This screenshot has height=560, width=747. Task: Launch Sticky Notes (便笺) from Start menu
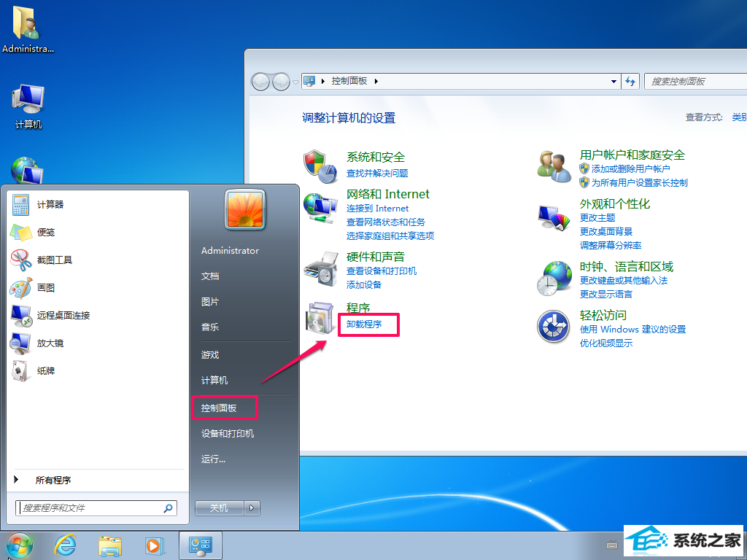pyautogui.click(x=21, y=233)
